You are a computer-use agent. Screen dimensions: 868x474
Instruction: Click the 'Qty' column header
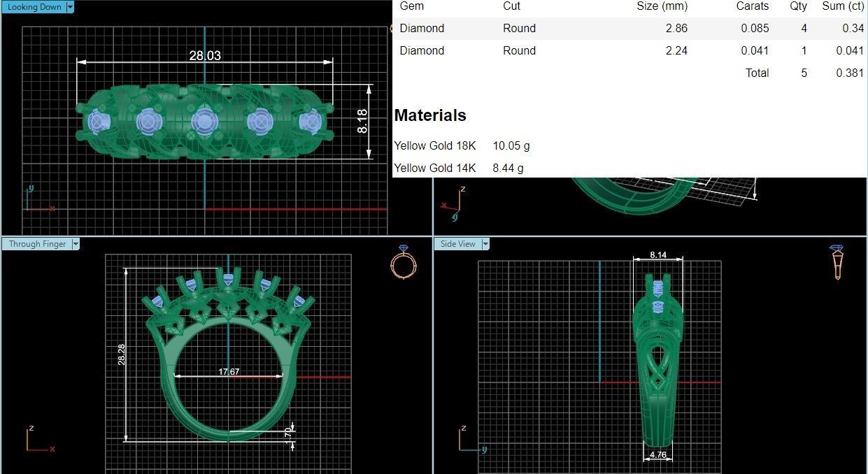point(798,6)
